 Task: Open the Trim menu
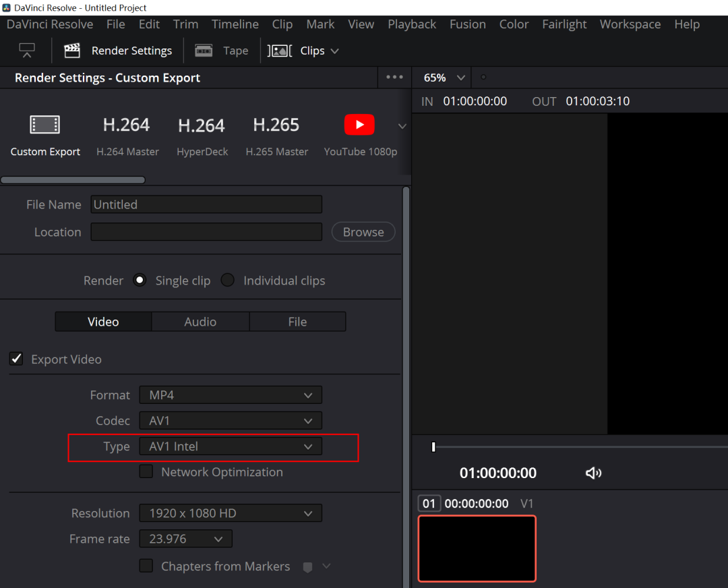pos(186,24)
